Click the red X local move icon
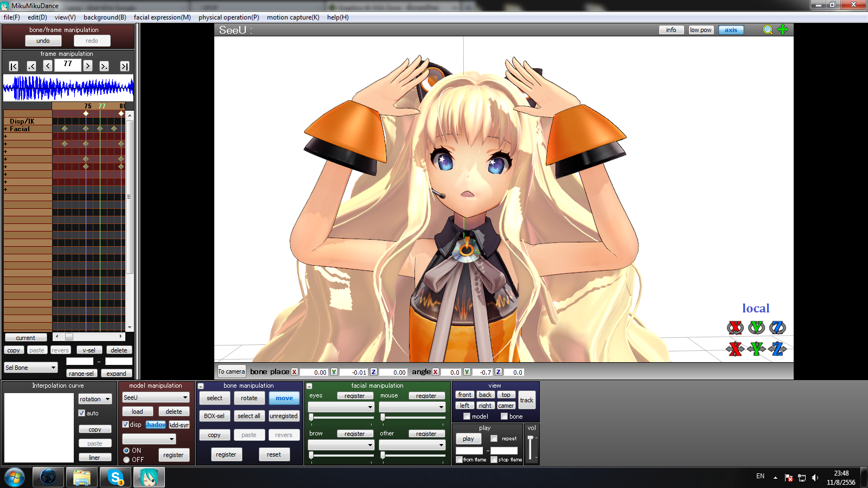868x488 pixels. 735,349
